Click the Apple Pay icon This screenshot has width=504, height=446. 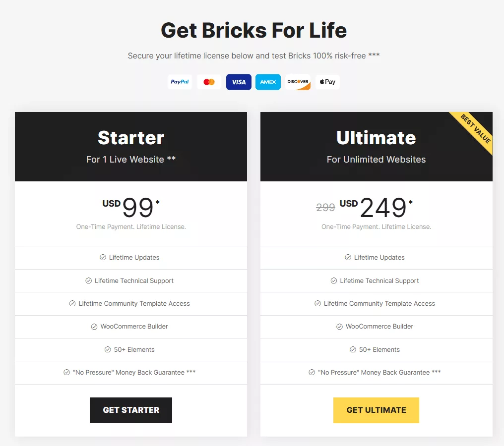[x=327, y=82]
